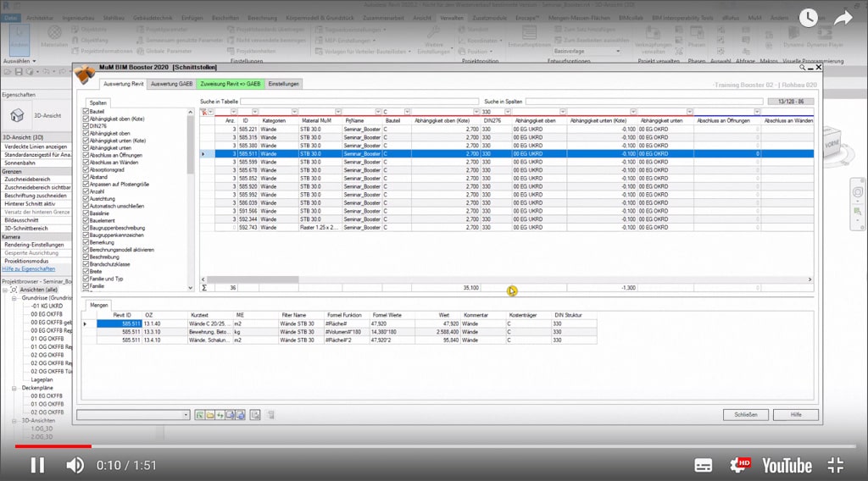This screenshot has height=481, width=868.
Task: Click the green arrows refresh icon in bottom toolbar
Action: [x=220, y=415]
